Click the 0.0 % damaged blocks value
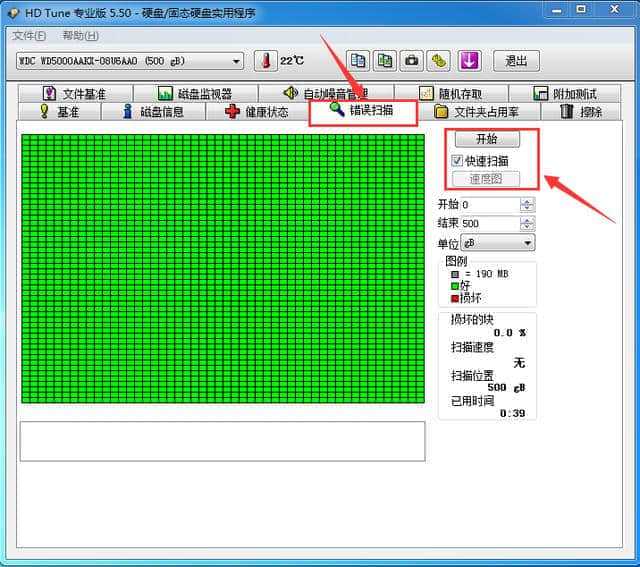The image size is (640, 567). [x=510, y=333]
